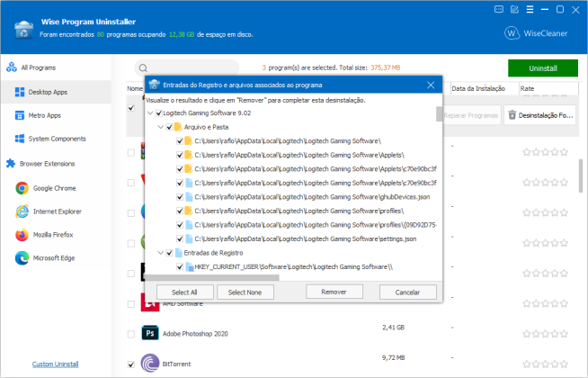This screenshot has height=378, width=588.
Task: Uncheck the BitTorrent program checkbox
Action: point(131,364)
